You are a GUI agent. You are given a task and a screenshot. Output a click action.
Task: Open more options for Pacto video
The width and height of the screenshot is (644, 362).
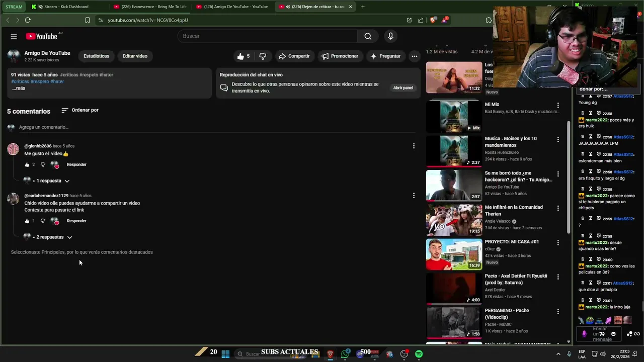point(557,277)
